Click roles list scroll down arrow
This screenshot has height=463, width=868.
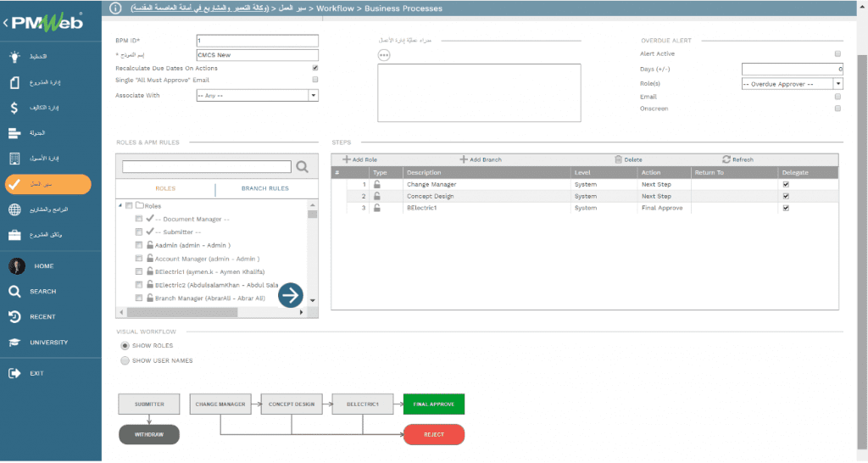pos(313,300)
